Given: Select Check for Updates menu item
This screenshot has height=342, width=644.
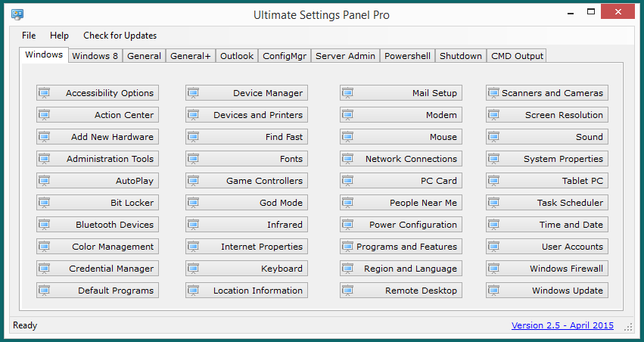Looking at the screenshot, I should click(x=120, y=36).
